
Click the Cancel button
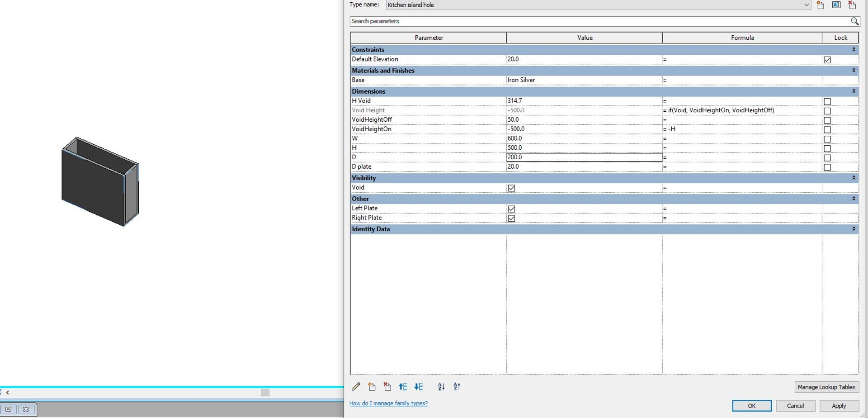[795, 406]
